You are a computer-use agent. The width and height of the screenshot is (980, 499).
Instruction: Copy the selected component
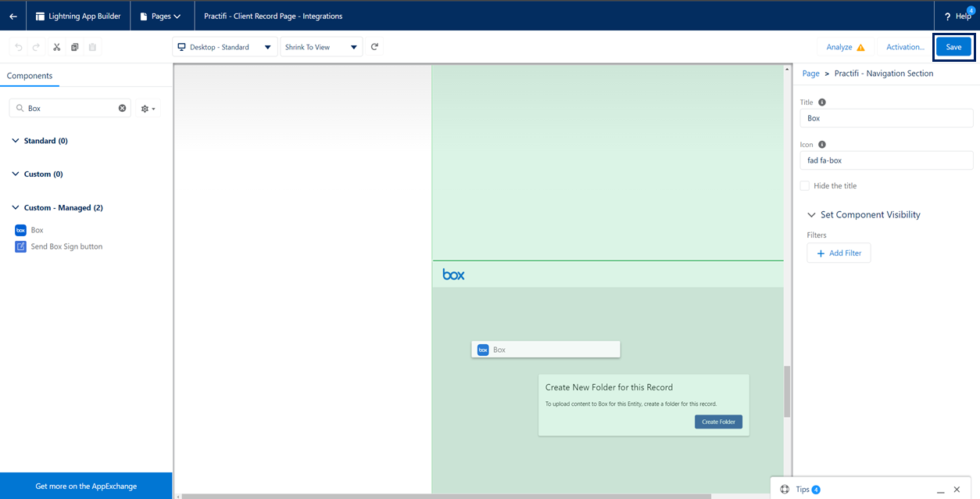tap(75, 47)
